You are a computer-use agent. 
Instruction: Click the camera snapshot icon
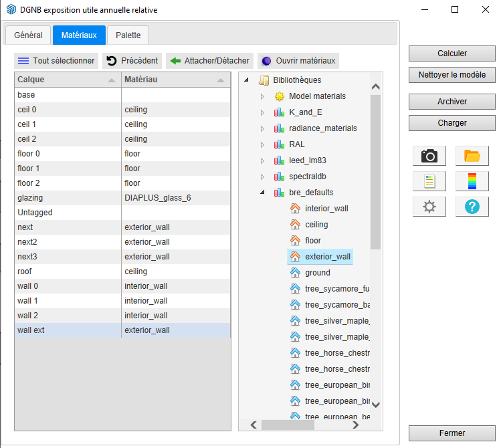click(429, 156)
